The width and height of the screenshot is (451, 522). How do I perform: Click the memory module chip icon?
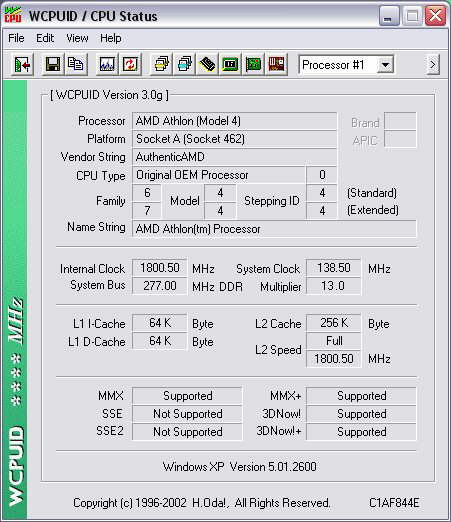tap(207, 64)
